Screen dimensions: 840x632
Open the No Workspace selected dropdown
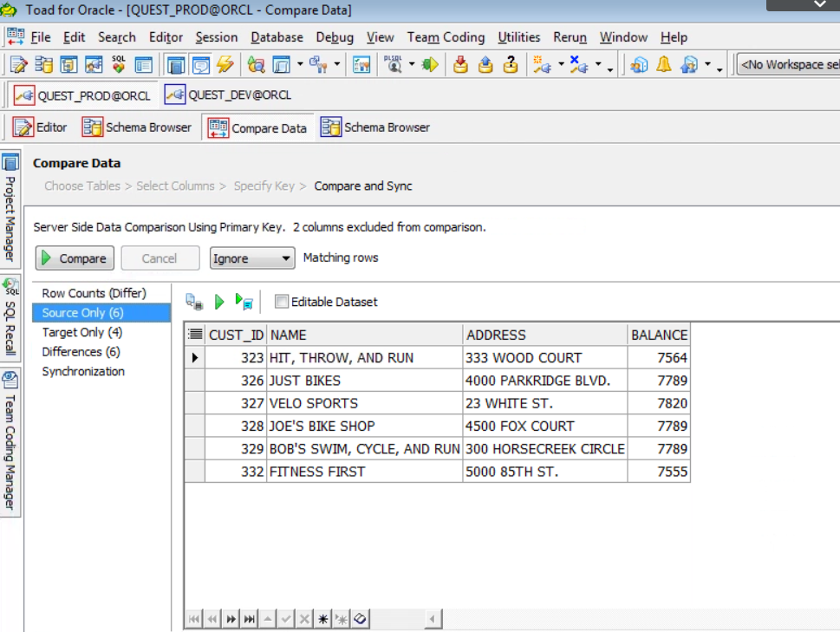[788, 65]
